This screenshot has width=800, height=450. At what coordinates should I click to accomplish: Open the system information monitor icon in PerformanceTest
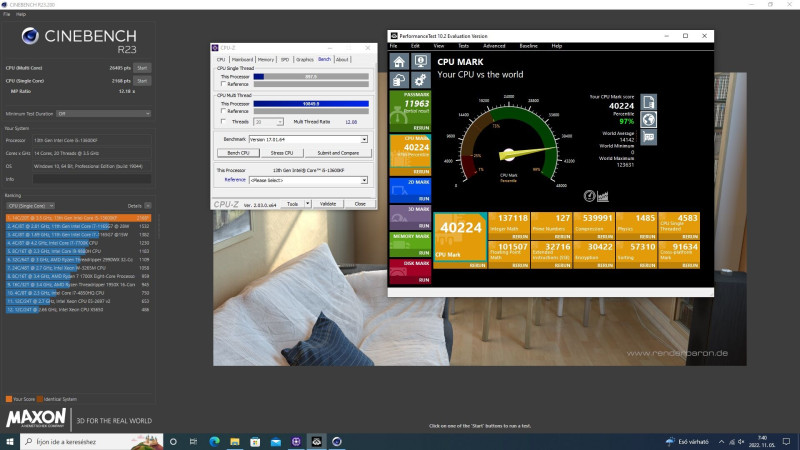(420, 62)
